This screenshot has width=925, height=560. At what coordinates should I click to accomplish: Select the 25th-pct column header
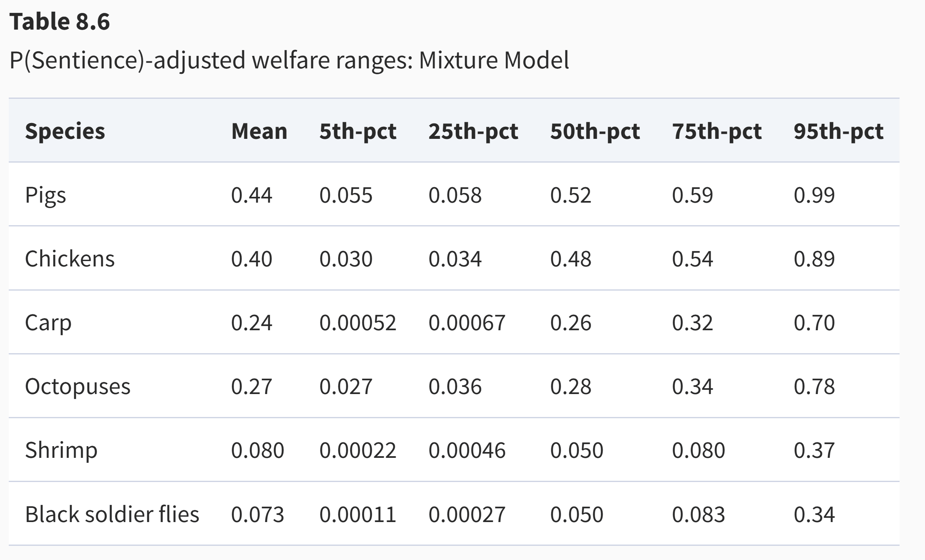click(x=473, y=131)
